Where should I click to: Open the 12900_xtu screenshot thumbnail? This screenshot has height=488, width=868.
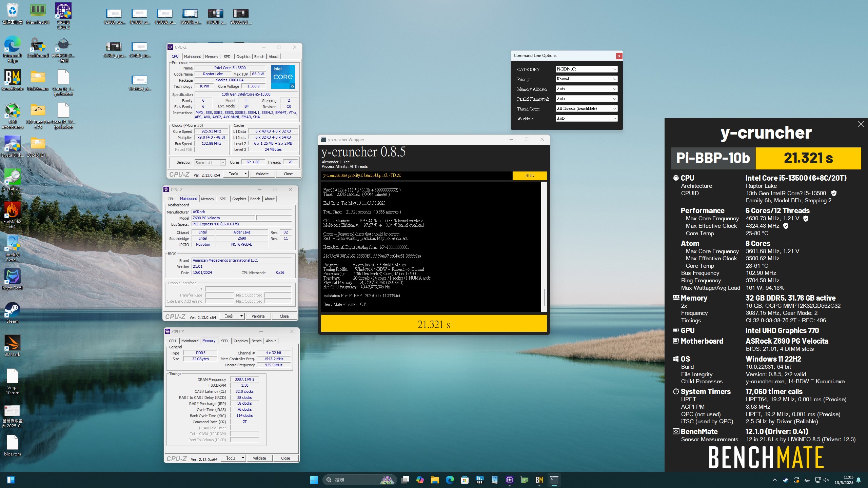tap(114, 16)
